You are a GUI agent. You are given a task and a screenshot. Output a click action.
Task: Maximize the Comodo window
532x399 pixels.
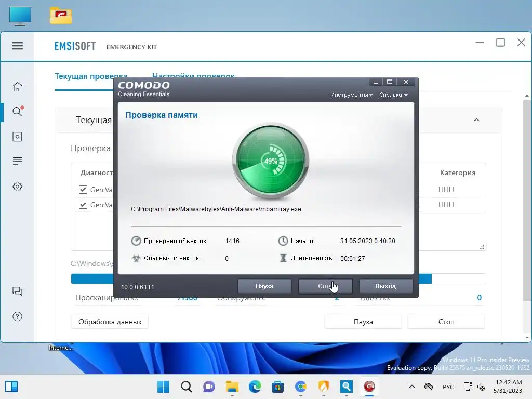coord(390,82)
